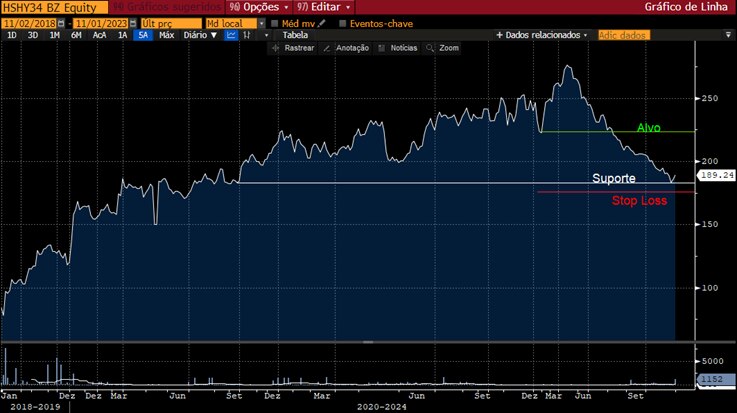Activate the Rastrear crosshair tool

point(298,48)
